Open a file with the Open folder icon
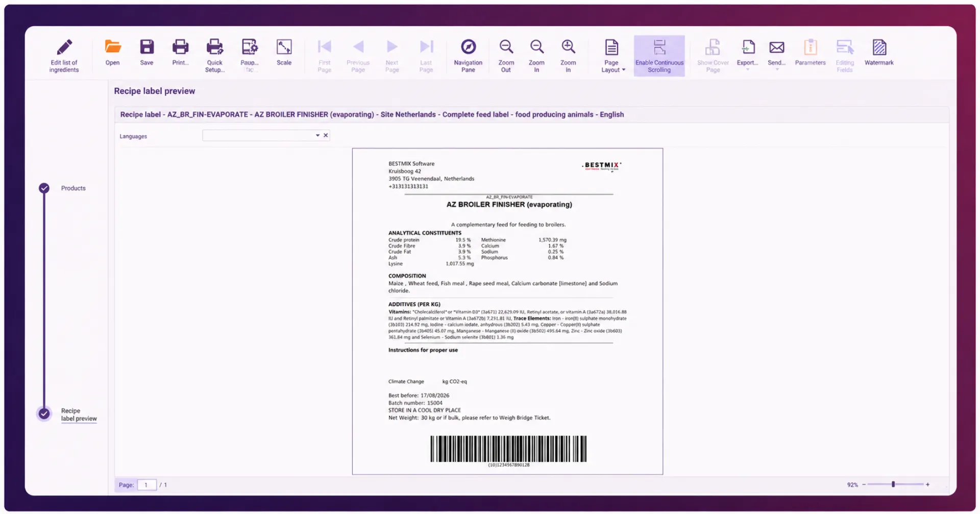The height and width of the screenshot is (514, 980). (113, 46)
